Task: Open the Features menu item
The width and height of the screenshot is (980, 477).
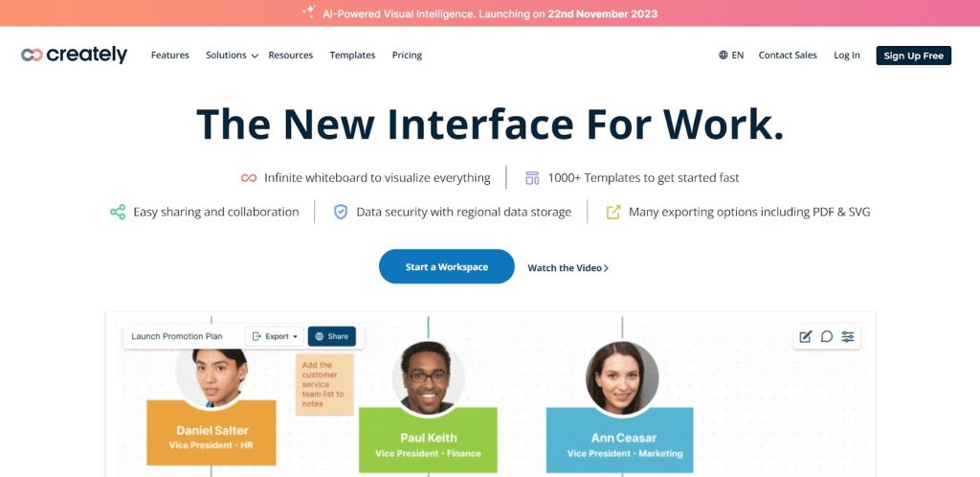Action: point(169,56)
